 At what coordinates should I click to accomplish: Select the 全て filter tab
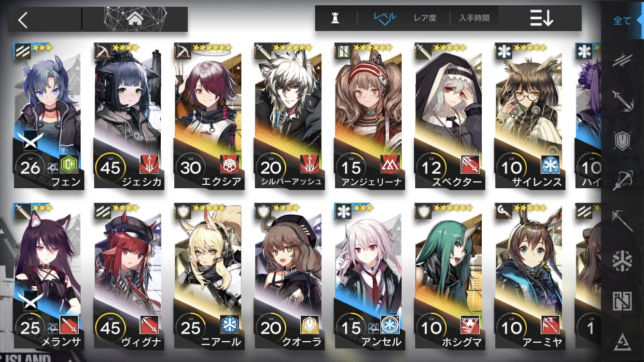tap(622, 21)
